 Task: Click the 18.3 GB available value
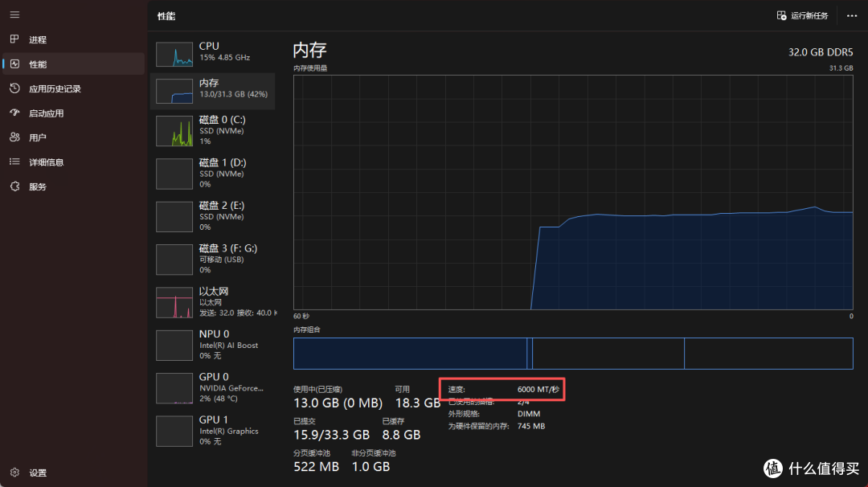pos(418,403)
